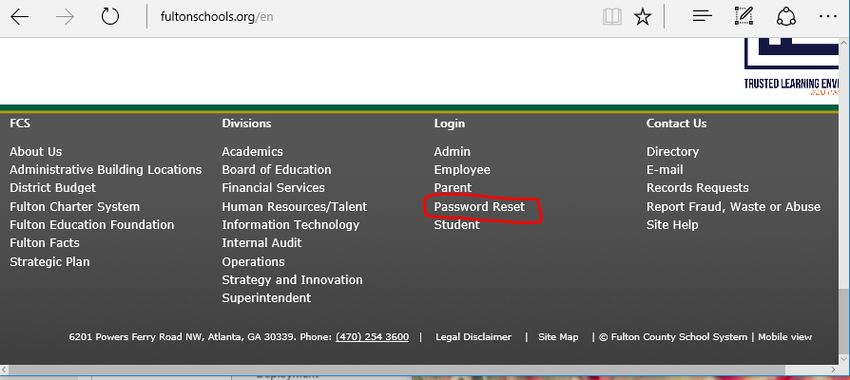This screenshot has height=380, width=850.
Task: Refresh the page with the reload icon
Action: (x=110, y=17)
